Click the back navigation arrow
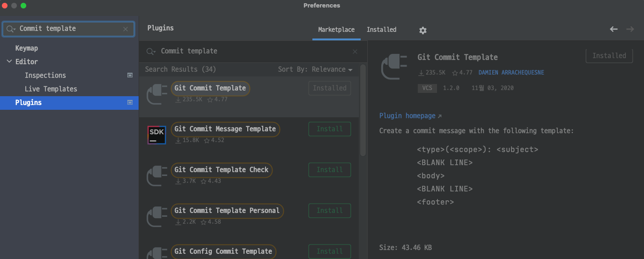 coord(614,29)
